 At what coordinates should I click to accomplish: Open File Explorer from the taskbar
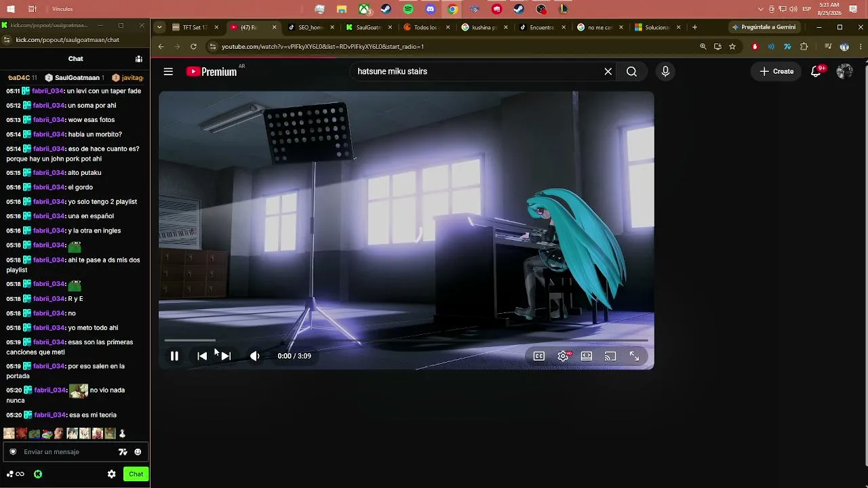[x=342, y=9]
